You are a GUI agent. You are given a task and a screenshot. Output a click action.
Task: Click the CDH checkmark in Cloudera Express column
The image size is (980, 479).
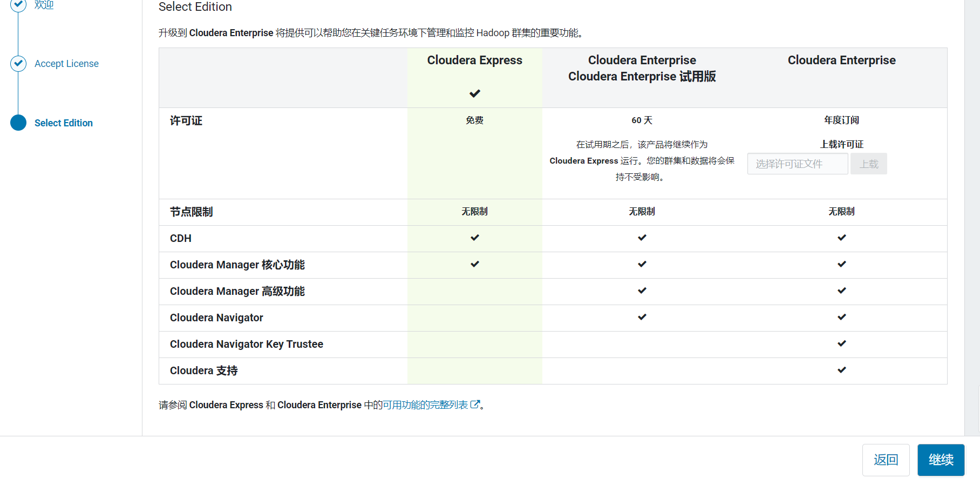point(475,238)
